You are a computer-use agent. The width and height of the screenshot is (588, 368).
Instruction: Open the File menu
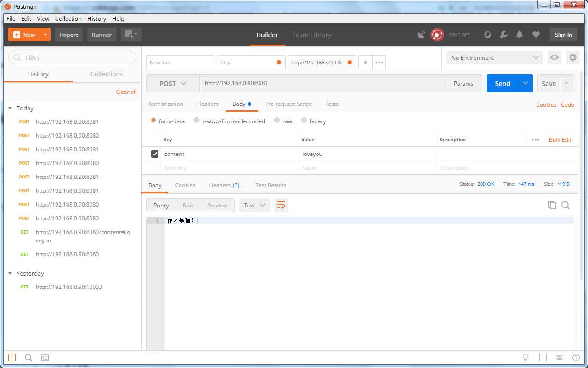[x=11, y=18]
